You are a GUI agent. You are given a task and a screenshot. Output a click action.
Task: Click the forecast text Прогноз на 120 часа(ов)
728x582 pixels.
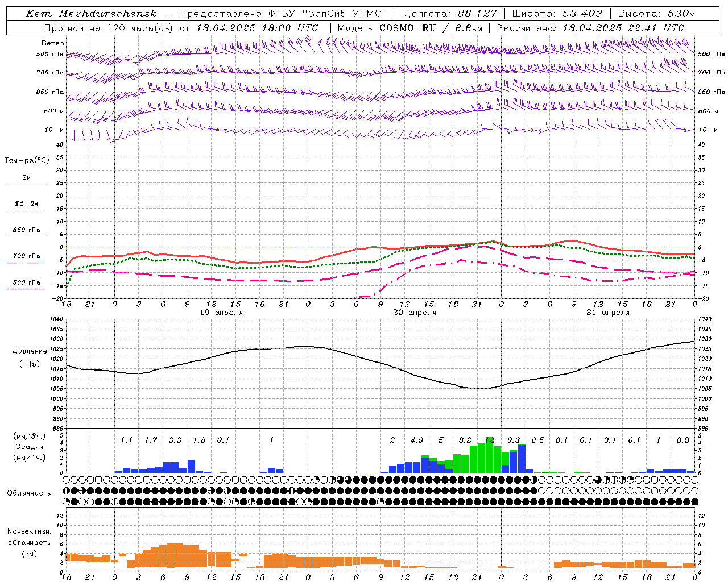pos(109,28)
